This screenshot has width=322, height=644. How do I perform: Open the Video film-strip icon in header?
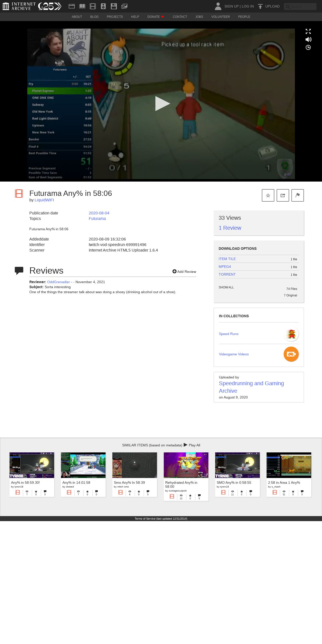tap(93, 6)
